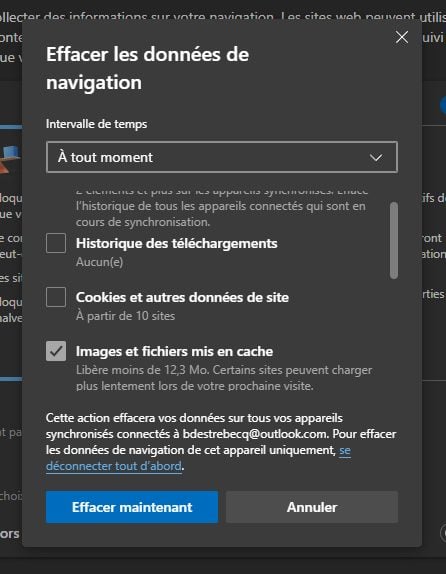446x574 pixels.
Task: Click the chevron arrow in time range box
Action: [376, 158]
